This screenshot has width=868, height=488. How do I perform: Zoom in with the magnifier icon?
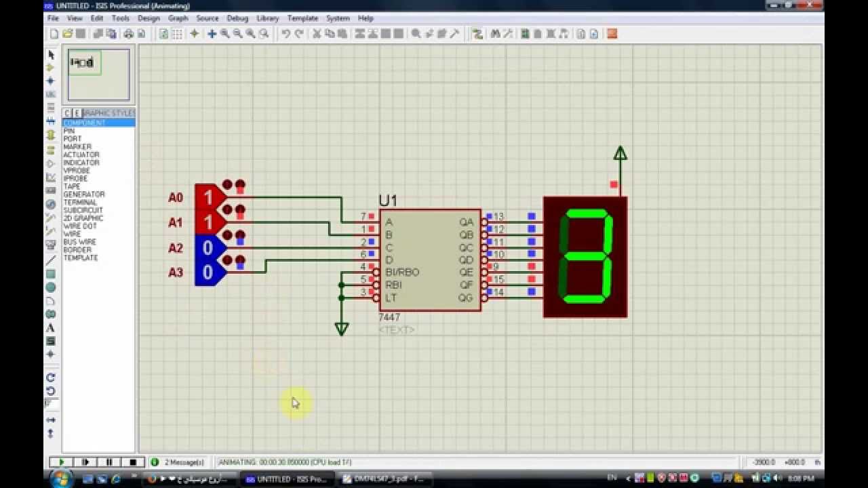point(225,34)
